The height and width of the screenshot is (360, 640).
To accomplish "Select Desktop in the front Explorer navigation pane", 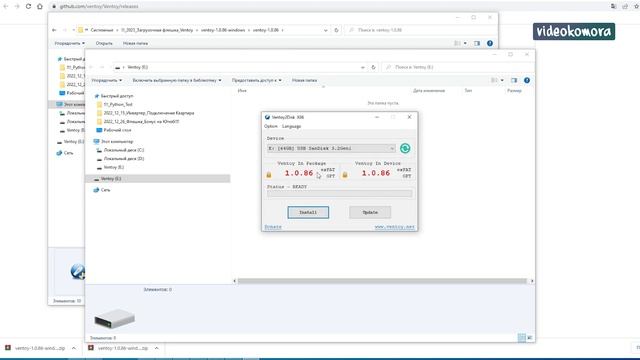I will (117, 130).
